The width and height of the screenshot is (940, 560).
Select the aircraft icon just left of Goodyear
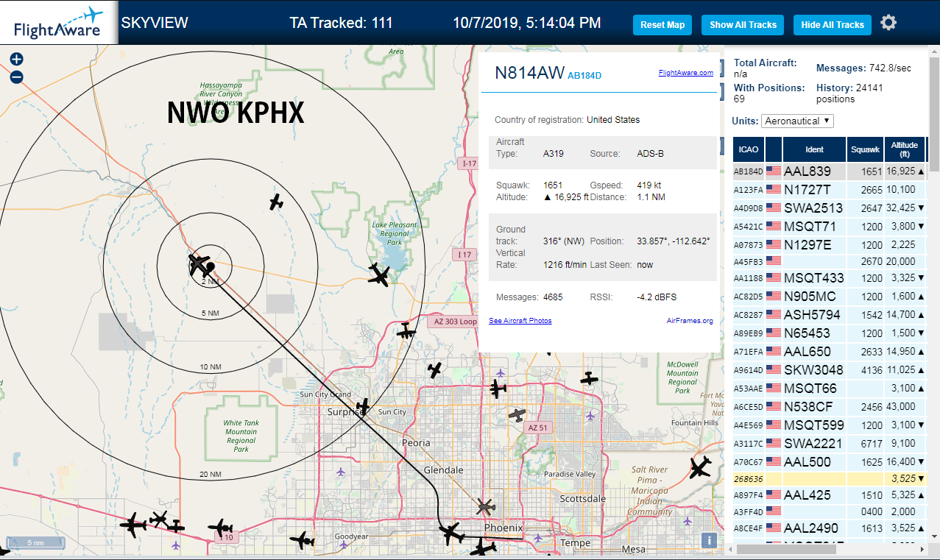[302, 540]
